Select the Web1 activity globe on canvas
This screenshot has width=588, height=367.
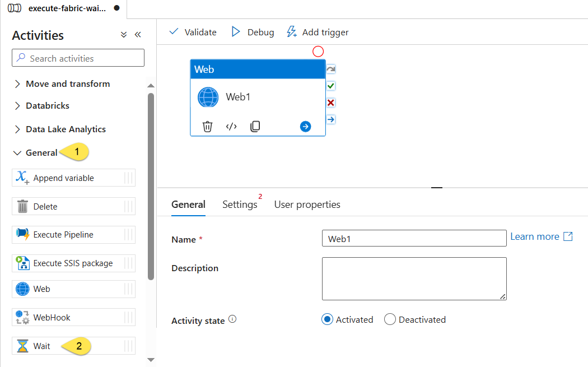208,97
